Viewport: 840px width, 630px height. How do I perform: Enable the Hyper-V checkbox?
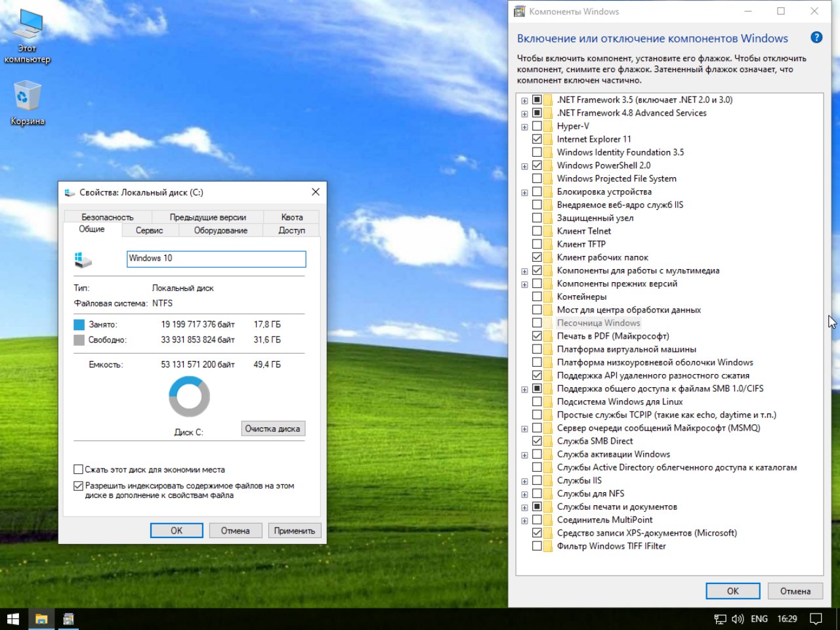point(537,126)
